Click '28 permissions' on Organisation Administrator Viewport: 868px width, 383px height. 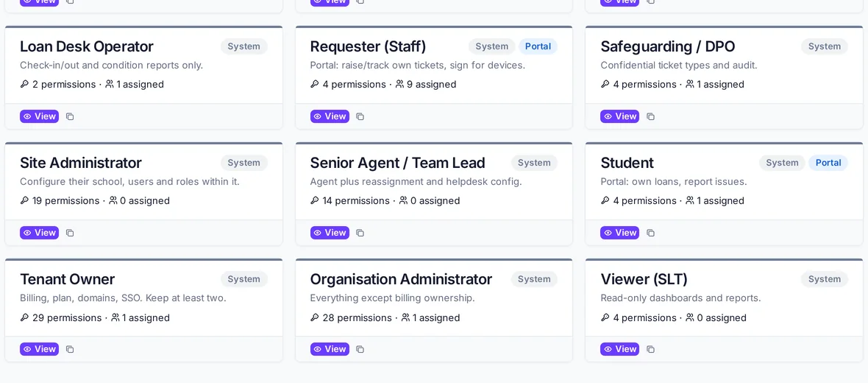pyautogui.click(x=357, y=317)
